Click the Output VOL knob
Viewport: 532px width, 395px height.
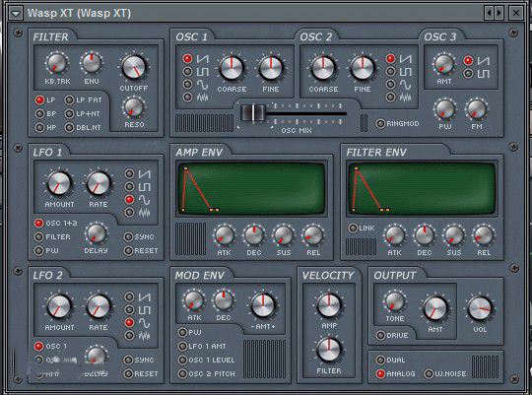[x=480, y=308]
